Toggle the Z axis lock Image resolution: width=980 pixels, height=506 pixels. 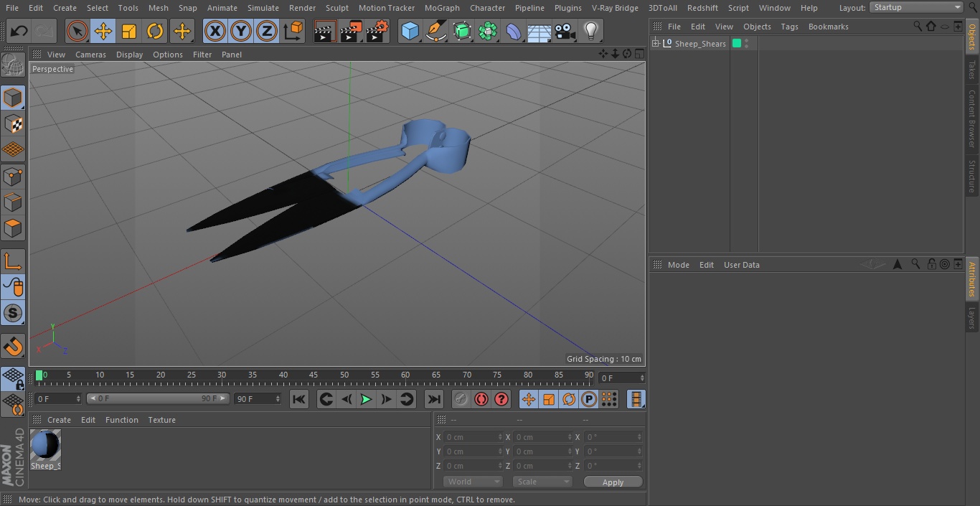click(x=267, y=32)
